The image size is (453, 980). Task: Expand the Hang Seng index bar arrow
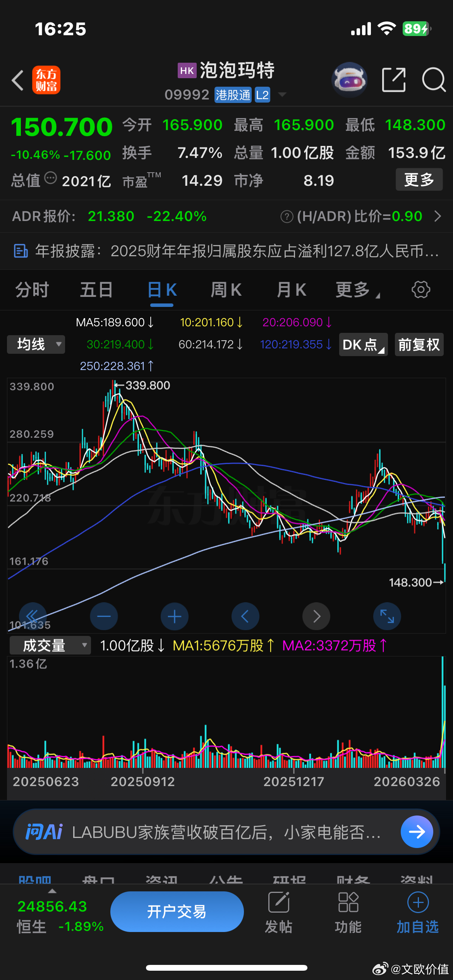(52, 891)
